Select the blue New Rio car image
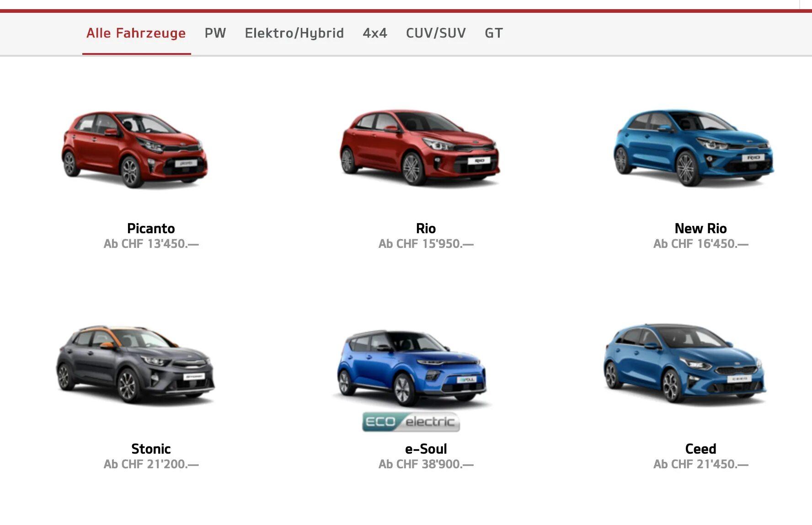812x525 pixels. click(x=693, y=147)
